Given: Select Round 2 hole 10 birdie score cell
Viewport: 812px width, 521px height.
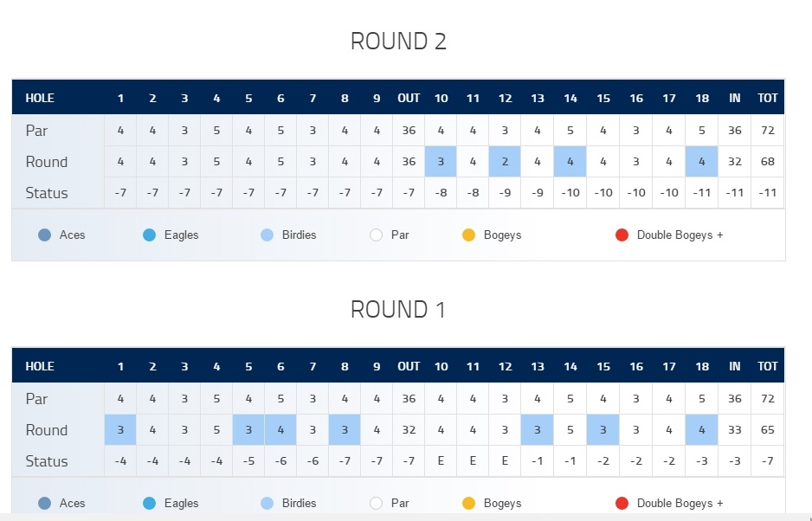Looking at the screenshot, I should 441,162.
